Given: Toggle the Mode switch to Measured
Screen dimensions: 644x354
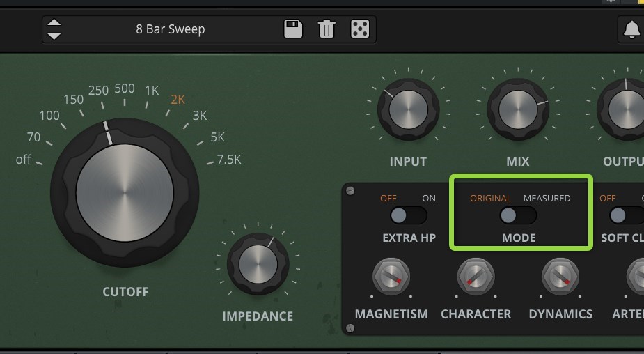Looking at the screenshot, I should click(x=519, y=215).
